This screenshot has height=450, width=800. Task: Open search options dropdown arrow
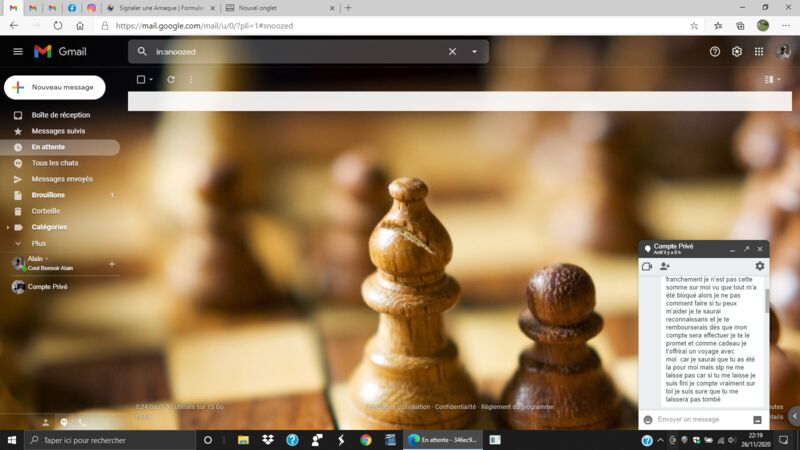(474, 52)
